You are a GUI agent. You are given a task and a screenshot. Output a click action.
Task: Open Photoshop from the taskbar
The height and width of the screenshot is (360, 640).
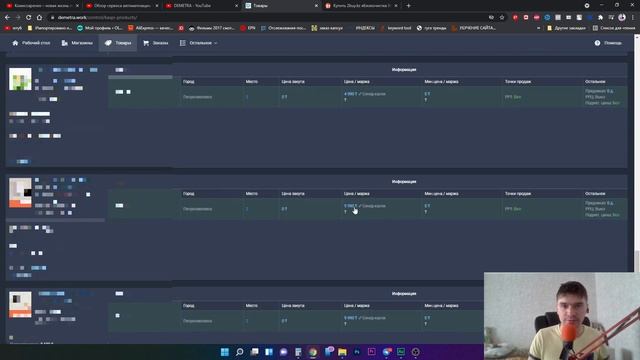357,352
